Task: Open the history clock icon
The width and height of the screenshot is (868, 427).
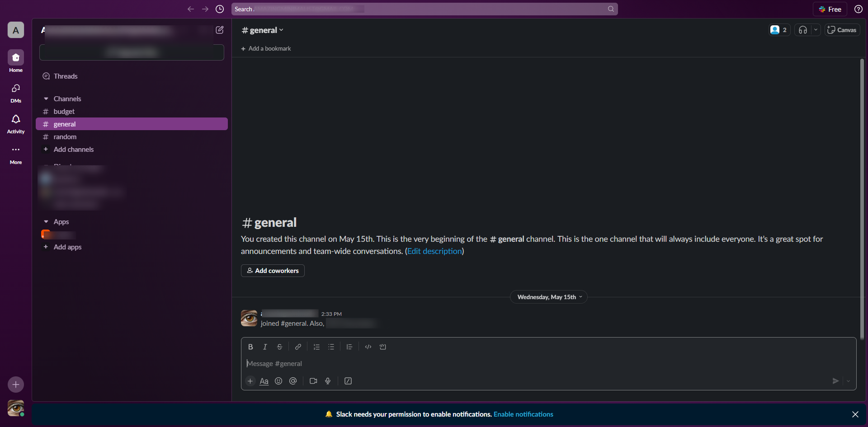Action: point(220,9)
